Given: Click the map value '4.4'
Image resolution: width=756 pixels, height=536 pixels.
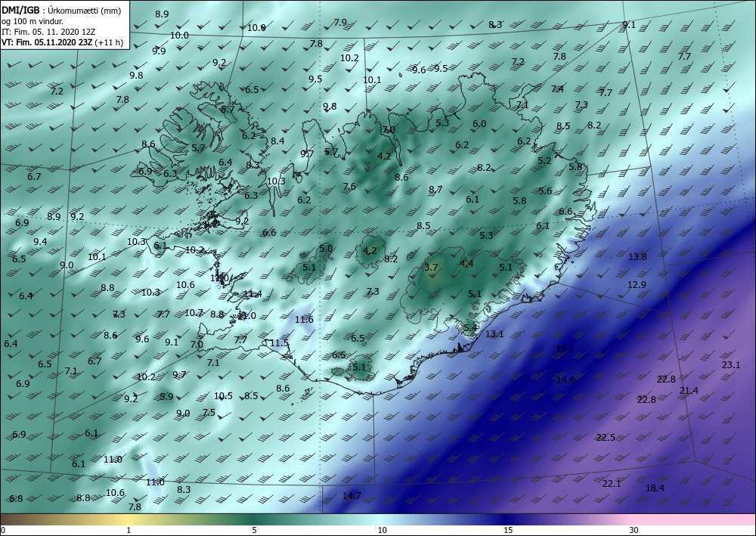Looking at the screenshot, I should (x=466, y=263).
